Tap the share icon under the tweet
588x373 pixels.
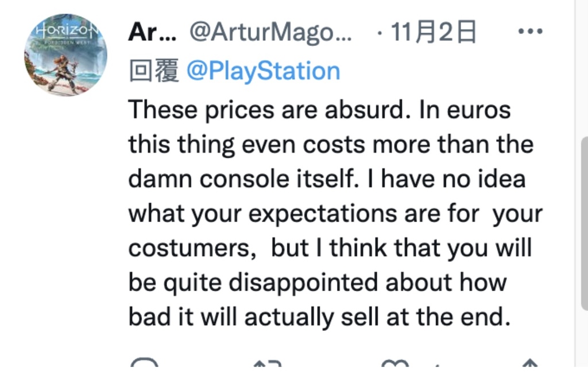529,364
